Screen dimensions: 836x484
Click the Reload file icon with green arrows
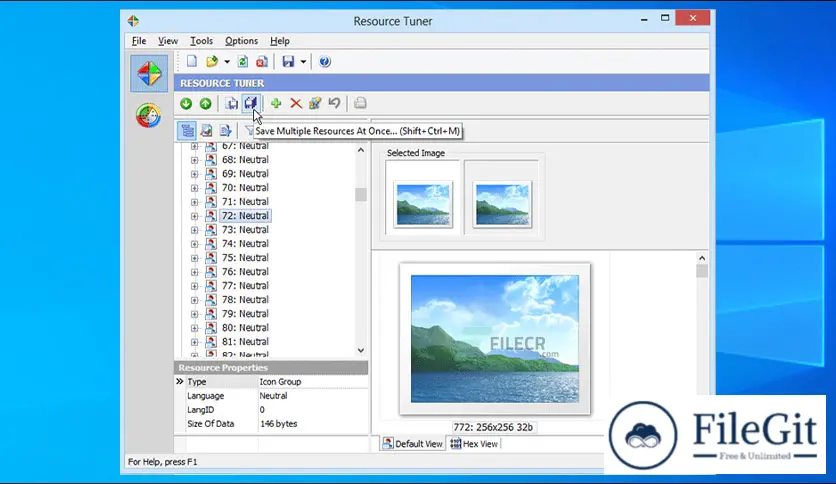pos(243,61)
